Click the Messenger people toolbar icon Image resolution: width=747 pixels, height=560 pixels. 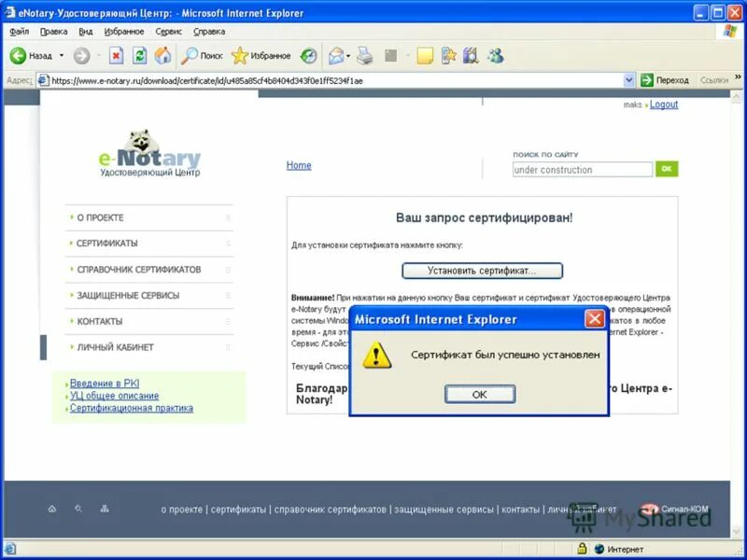click(x=496, y=56)
